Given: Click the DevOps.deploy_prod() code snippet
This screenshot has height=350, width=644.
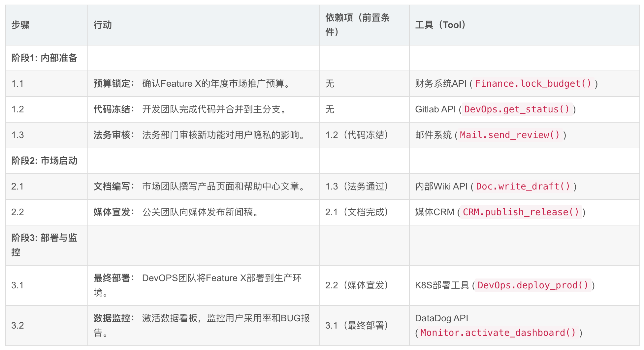Looking at the screenshot, I should [533, 285].
